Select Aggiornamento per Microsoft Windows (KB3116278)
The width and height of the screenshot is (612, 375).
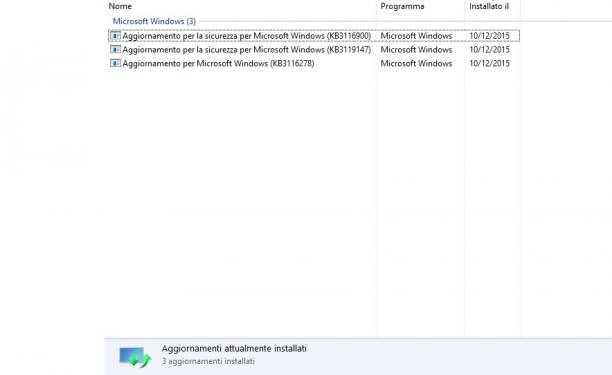click(x=218, y=63)
